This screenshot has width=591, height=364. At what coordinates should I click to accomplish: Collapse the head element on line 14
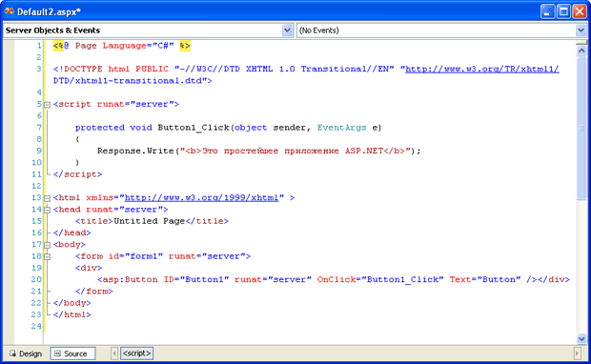(x=47, y=210)
